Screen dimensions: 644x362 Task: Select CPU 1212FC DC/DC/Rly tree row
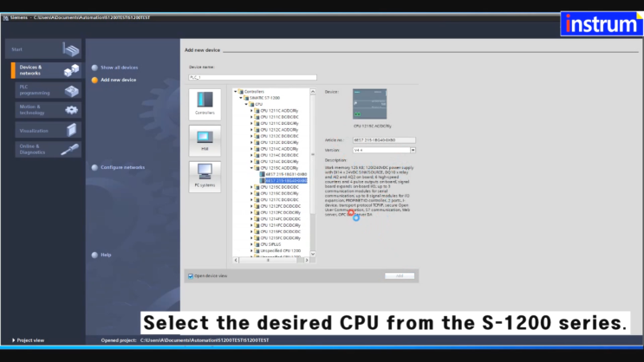pyautogui.click(x=279, y=212)
